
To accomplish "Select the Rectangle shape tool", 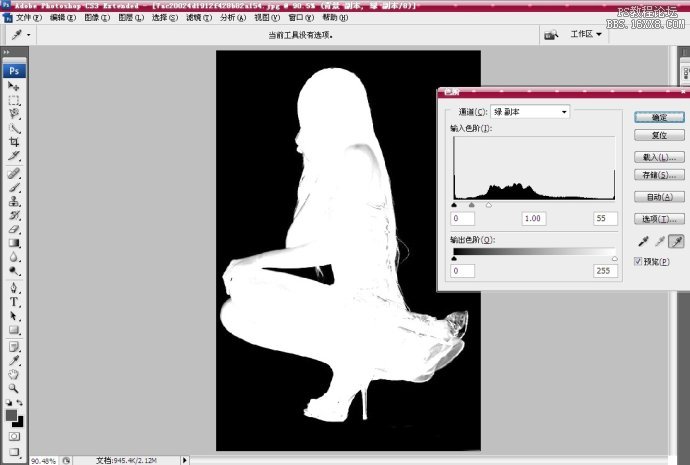I will (x=14, y=330).
